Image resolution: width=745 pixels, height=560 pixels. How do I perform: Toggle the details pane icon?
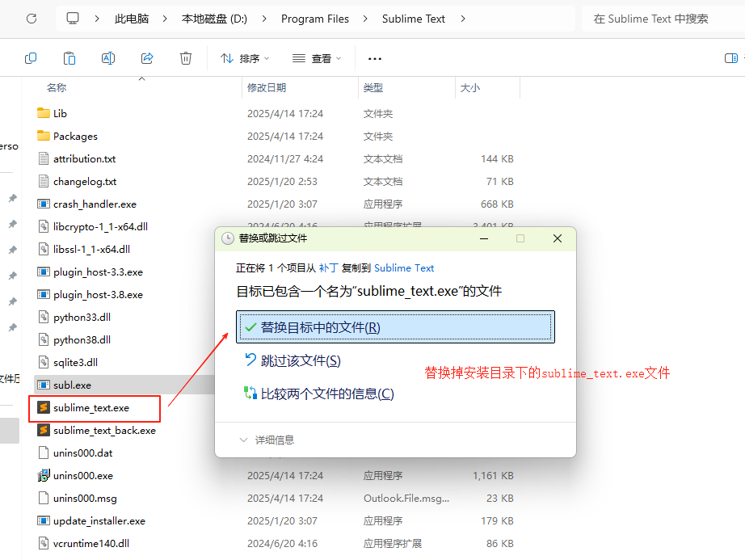pyautogui.click(x=730, y=58)
